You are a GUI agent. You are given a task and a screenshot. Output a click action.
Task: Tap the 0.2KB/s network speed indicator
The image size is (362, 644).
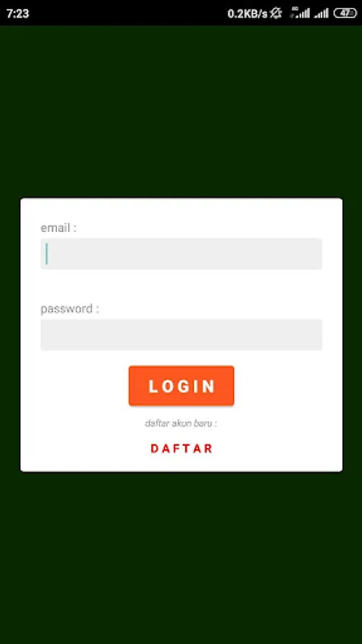pyautogui.click(x=247, y=14)
